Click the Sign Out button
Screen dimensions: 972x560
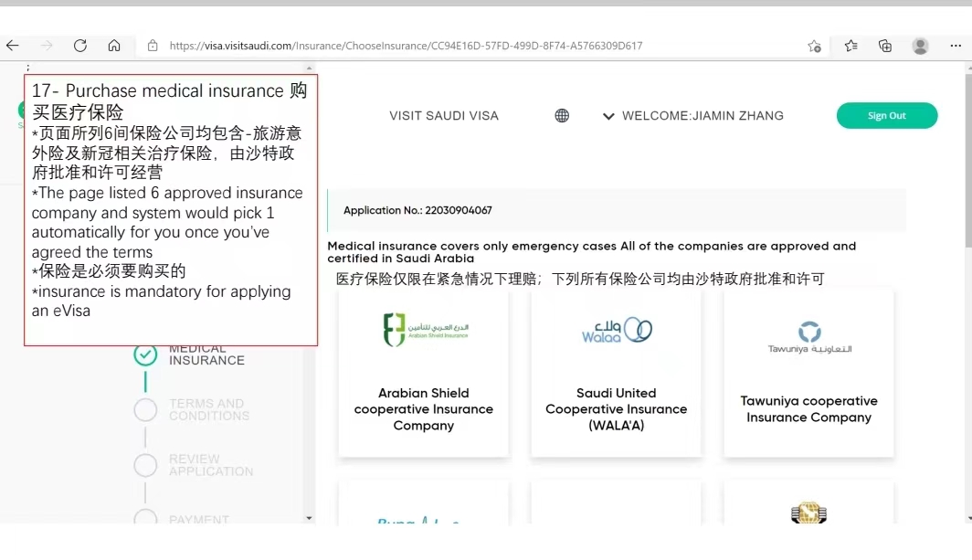(x=886, y=116)
